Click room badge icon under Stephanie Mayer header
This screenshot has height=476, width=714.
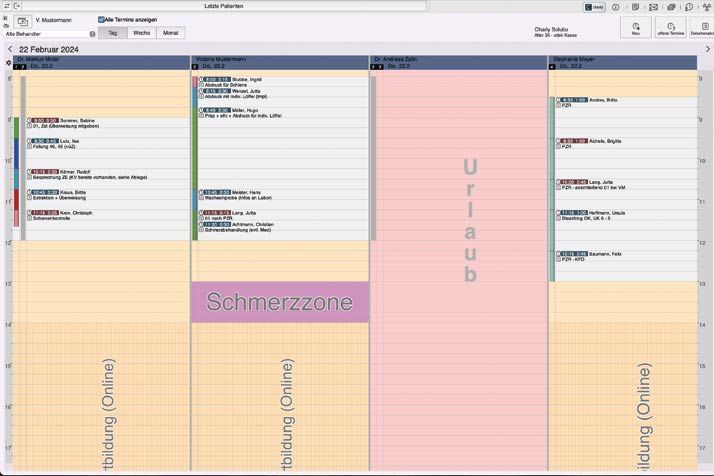click(552, 67)
